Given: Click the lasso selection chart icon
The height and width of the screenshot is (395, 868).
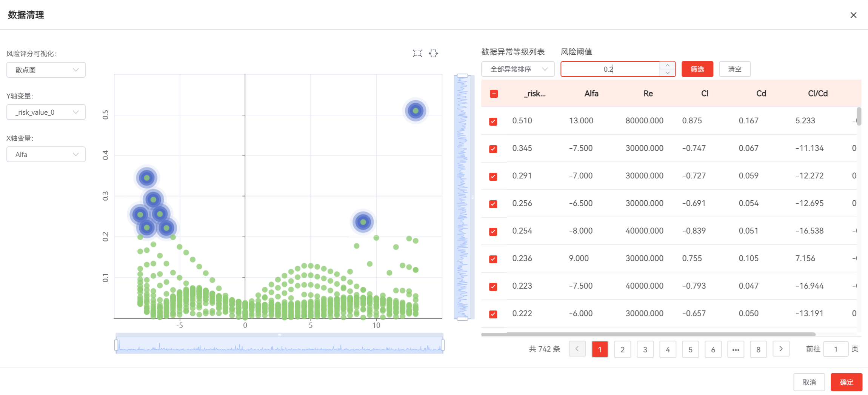Looking at the screenshot, I should click(x=433, y=54).
